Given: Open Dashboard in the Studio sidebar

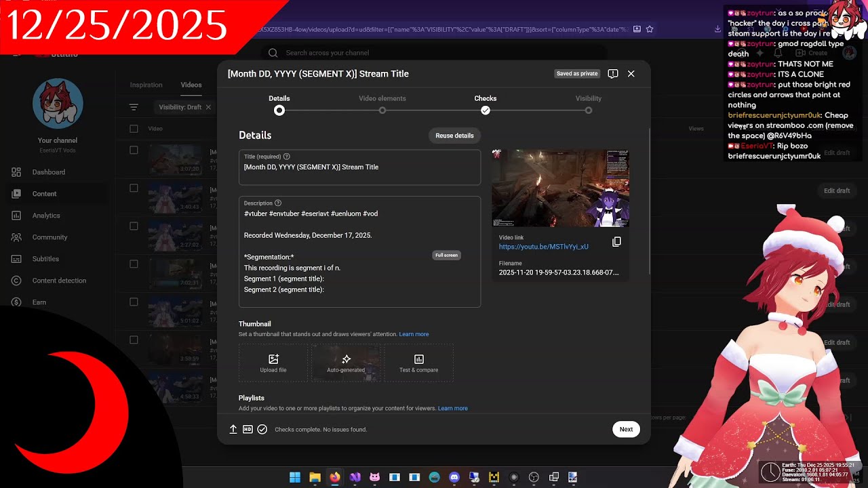Looking at the screenshot, I should point(49,172).
